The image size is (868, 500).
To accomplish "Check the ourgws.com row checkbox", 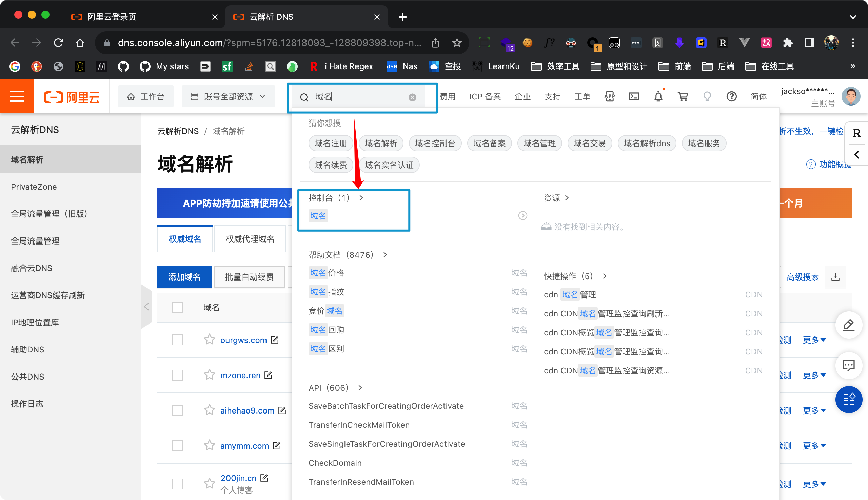I will (x=177, y=340).
